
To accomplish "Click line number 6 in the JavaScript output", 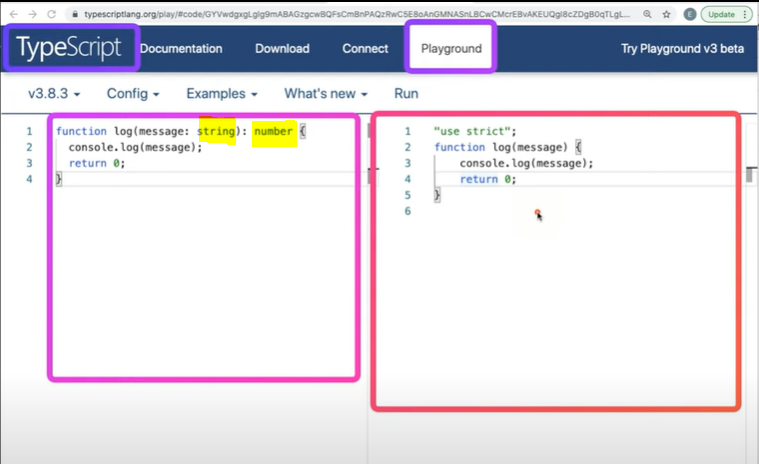I will [408, 211].
